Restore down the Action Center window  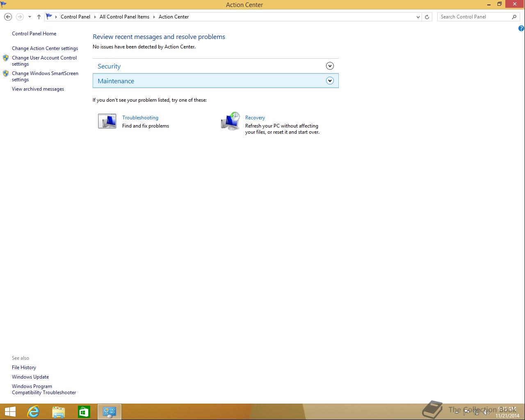(x=500, y=4)
